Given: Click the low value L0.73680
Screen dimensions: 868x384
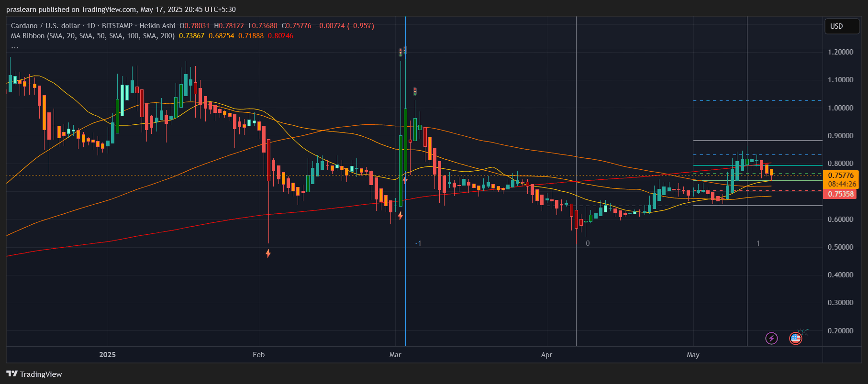Looking at the screenshot, I should click(263, 26).
